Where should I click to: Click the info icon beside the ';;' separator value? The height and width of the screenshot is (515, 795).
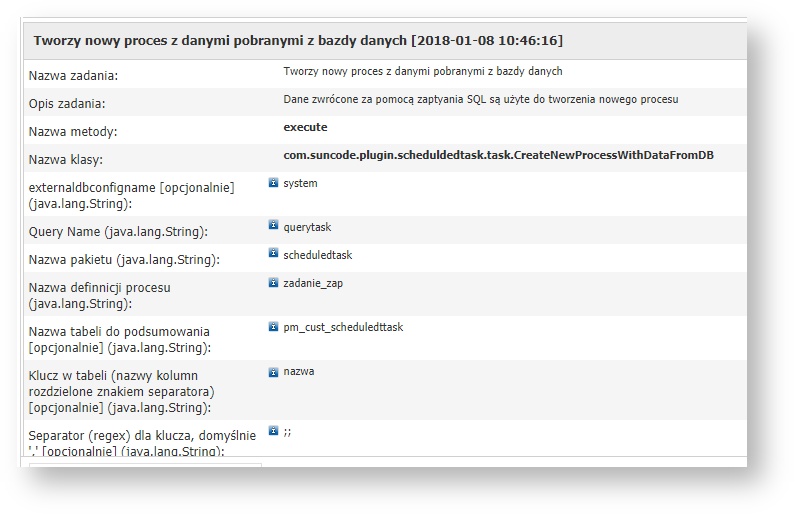[x=273, y=432]
